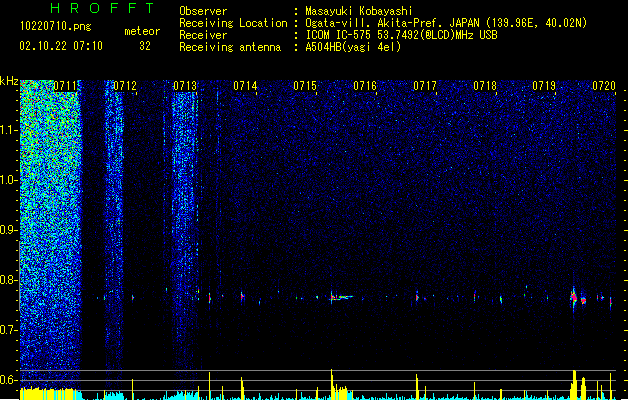629x400 pixels.
Task: Click the HROFFT title text
Action: (102, 8)
